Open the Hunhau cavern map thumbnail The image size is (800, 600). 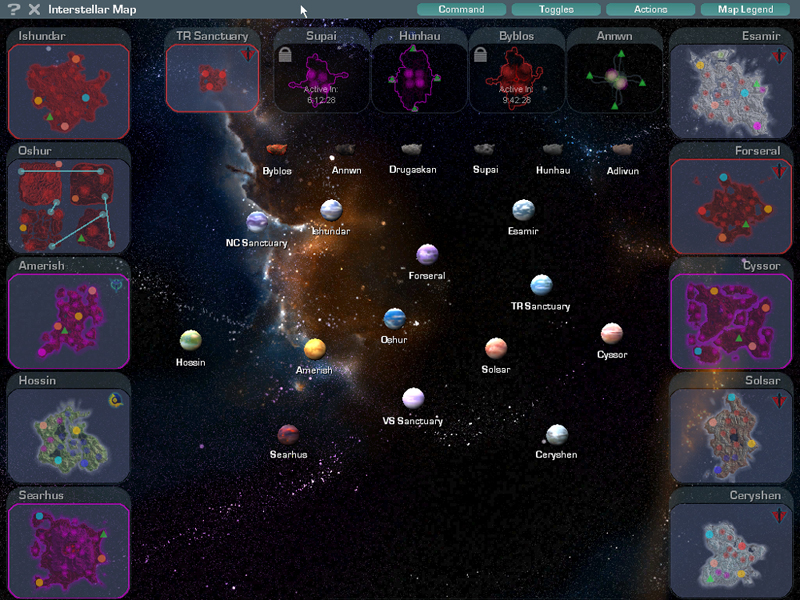click(x=419, y=78)
